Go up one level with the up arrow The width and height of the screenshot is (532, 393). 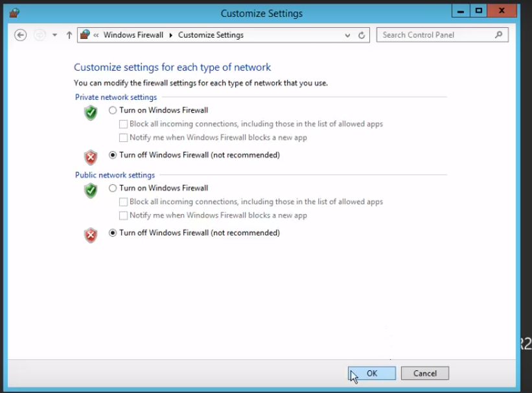tap(69, 35)
